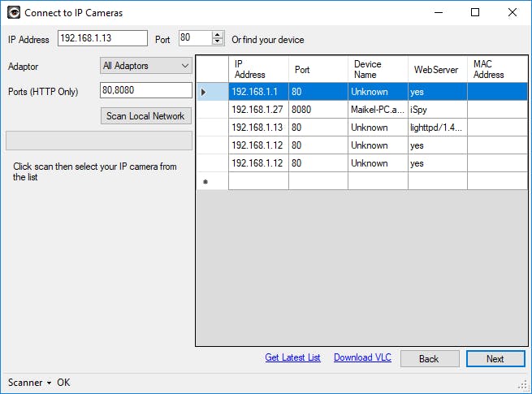
Task: Sort by the Device Name column header
Action: tap(378, 69)
